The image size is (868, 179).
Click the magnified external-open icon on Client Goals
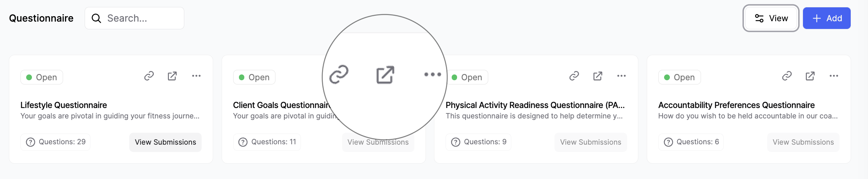coord(385,74)
